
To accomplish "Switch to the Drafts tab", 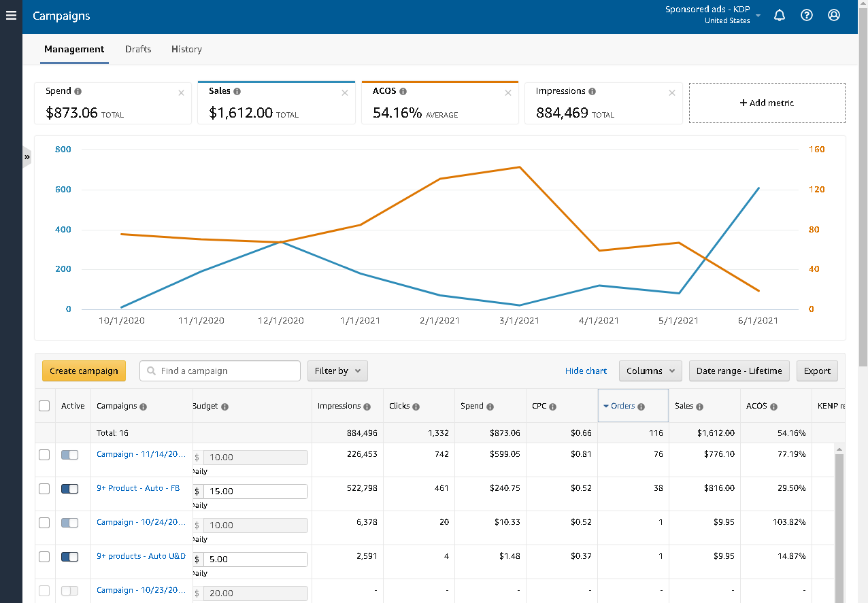I will point(138,49).
